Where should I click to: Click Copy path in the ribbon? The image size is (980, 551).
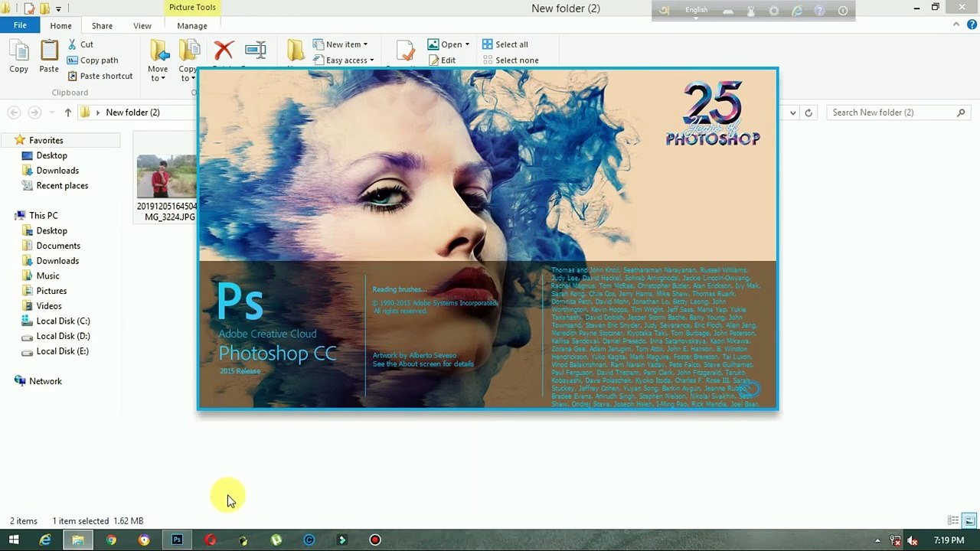pos(92,60)
